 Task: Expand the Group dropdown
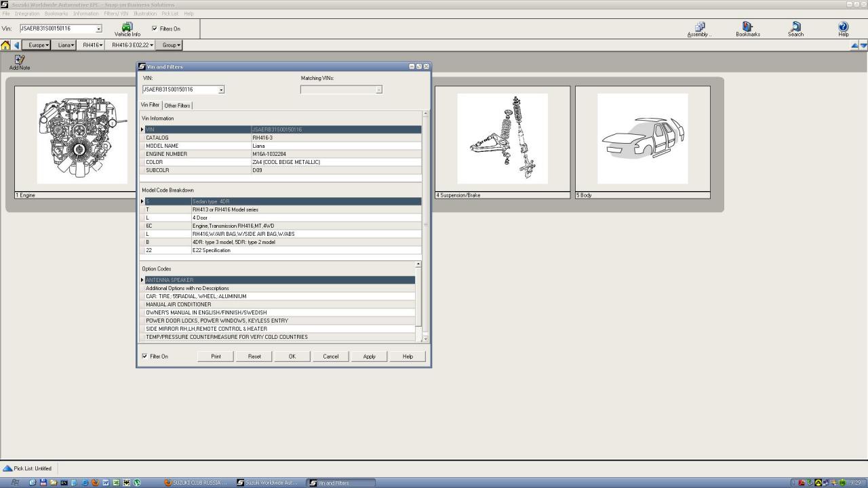coord(170,45)
